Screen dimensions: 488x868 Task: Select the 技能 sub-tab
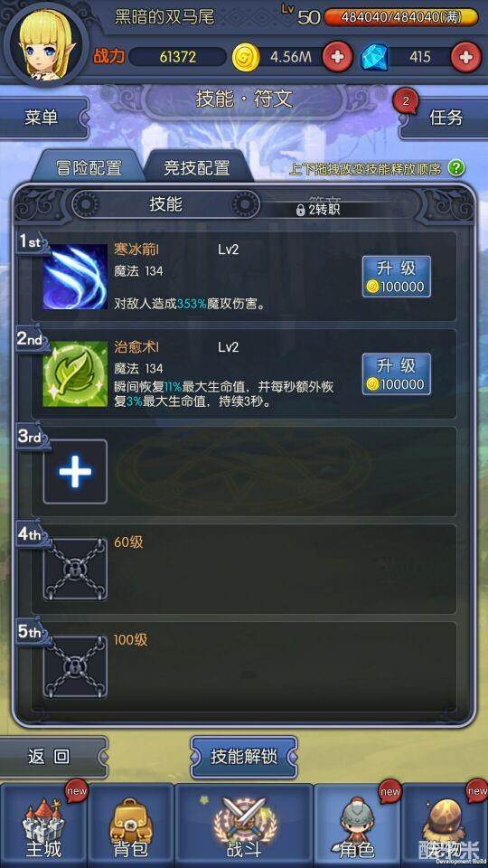click(166, 203)
